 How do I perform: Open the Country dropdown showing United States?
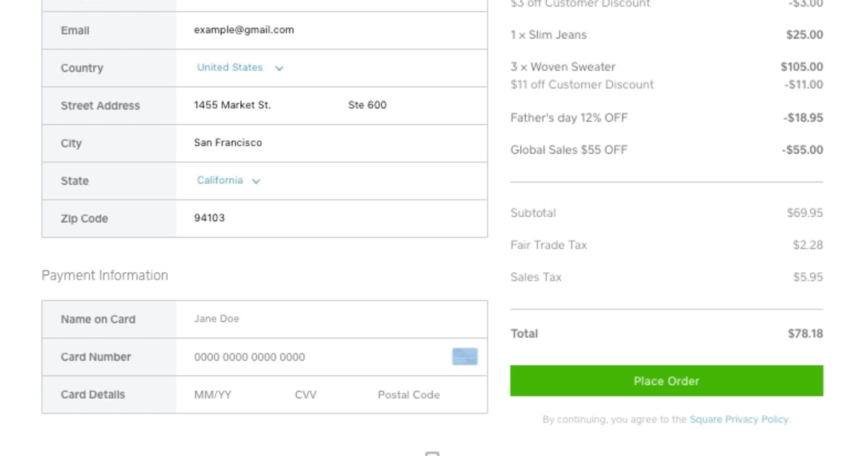pyautogui.click(x=231, y=67)
